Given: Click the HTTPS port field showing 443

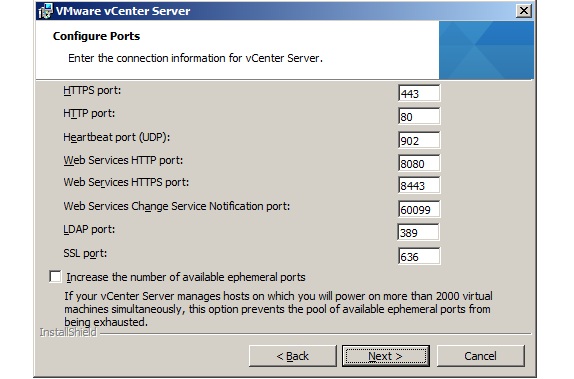Looking at the screenshot, I should (x=419, y=93).
